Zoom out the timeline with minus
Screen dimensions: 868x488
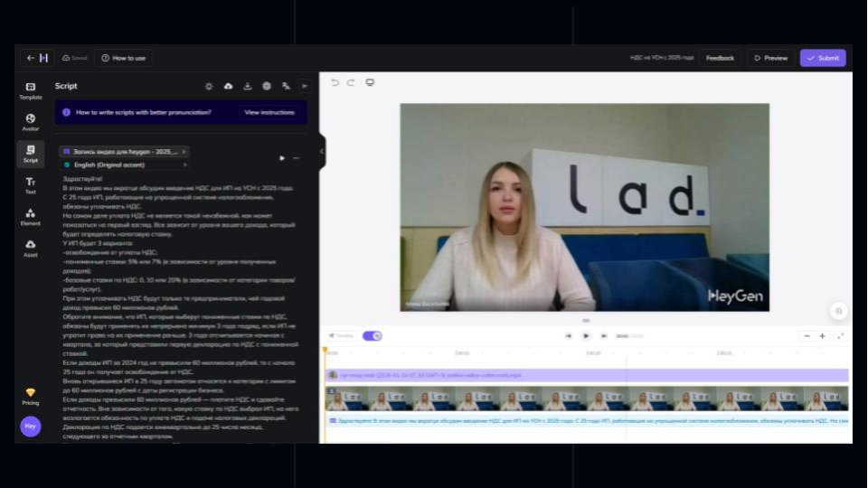pos(807,336)
